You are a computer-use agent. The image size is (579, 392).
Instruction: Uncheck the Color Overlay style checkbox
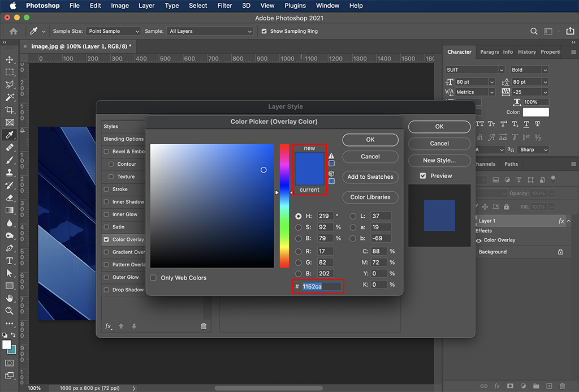[x=106, y=239]
